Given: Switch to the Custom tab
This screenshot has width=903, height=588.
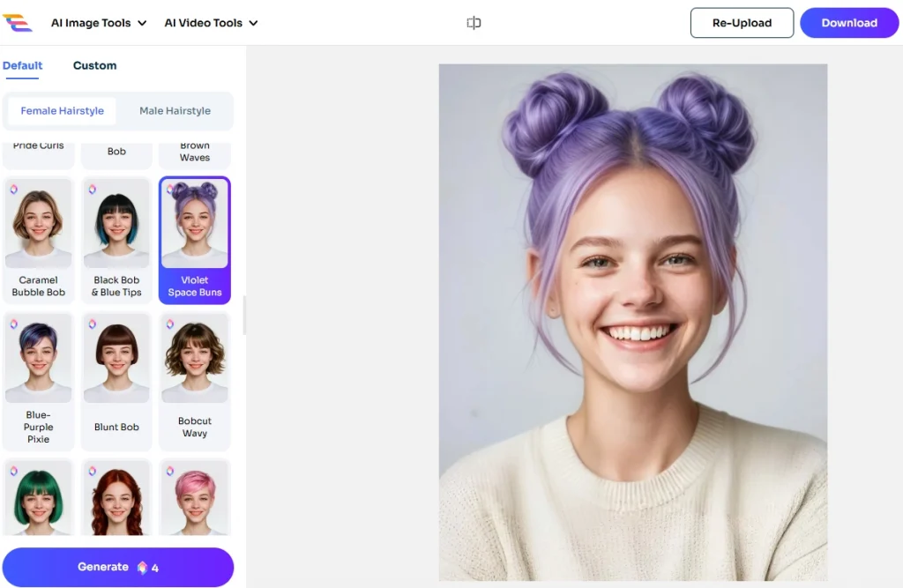Looking at the screenshot, I should (x=94, y=65).
